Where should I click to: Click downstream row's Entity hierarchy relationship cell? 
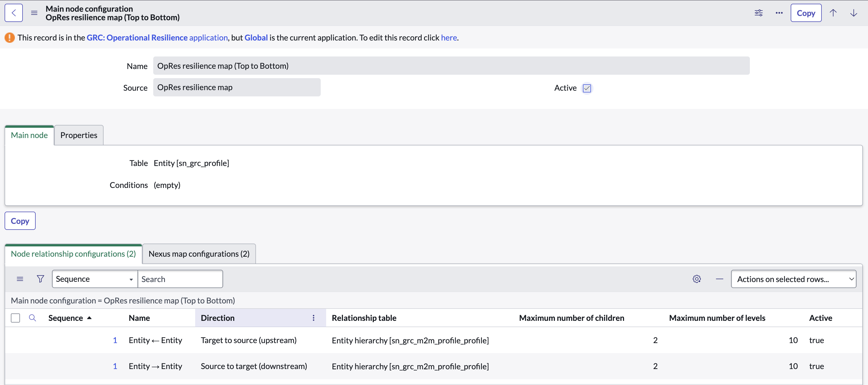pyautogui.click(x=410, y=366)
